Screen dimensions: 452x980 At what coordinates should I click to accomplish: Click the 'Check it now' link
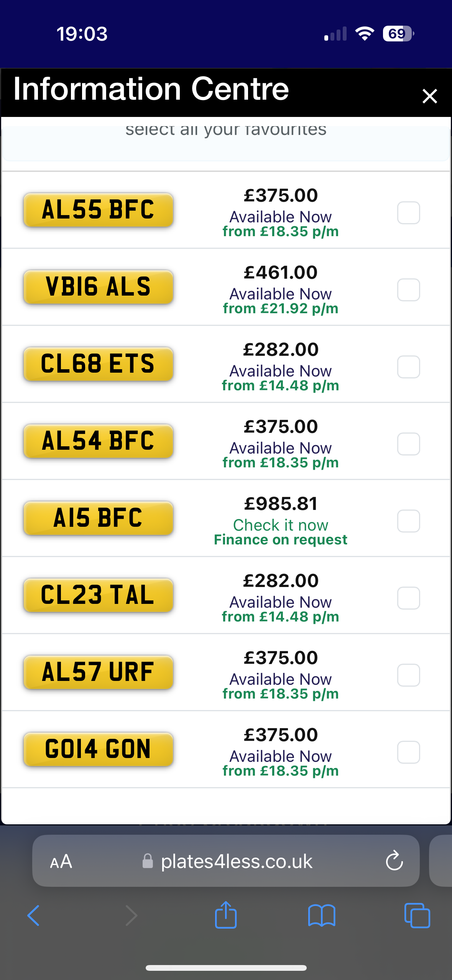[281, 525]
